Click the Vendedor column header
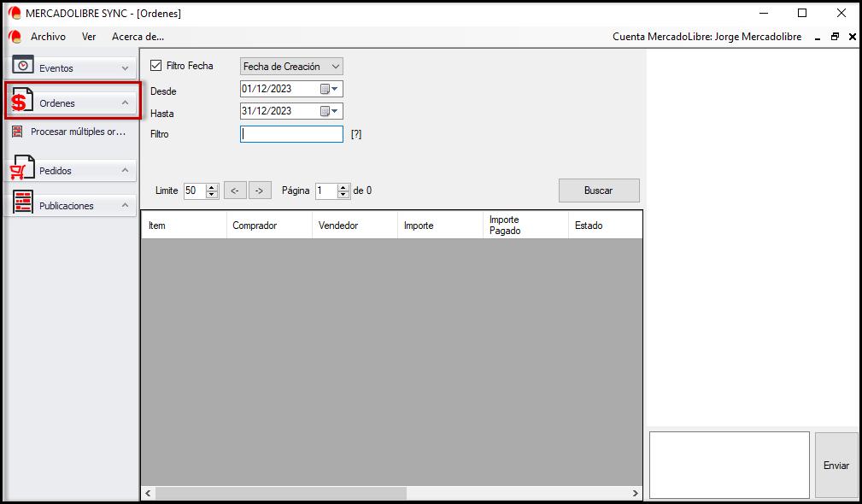This screenshot has height=504, width=862. 355,226
